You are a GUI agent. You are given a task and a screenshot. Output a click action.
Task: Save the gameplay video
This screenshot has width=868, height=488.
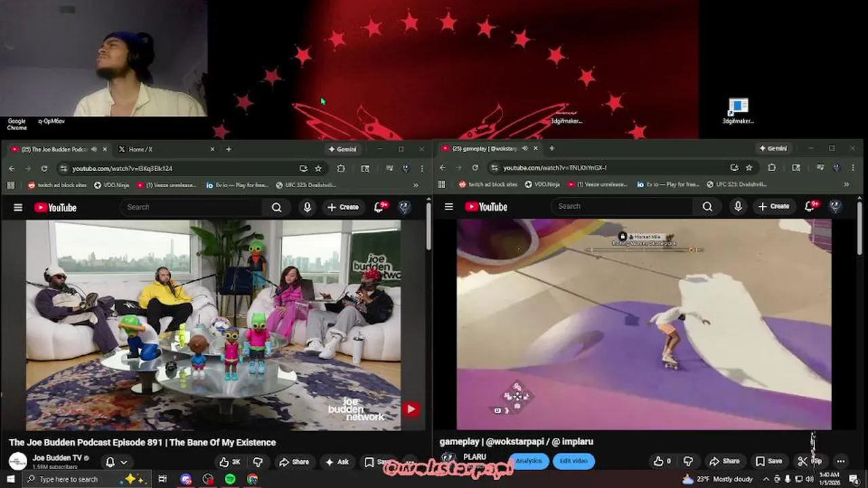click(x=769, y=461)
